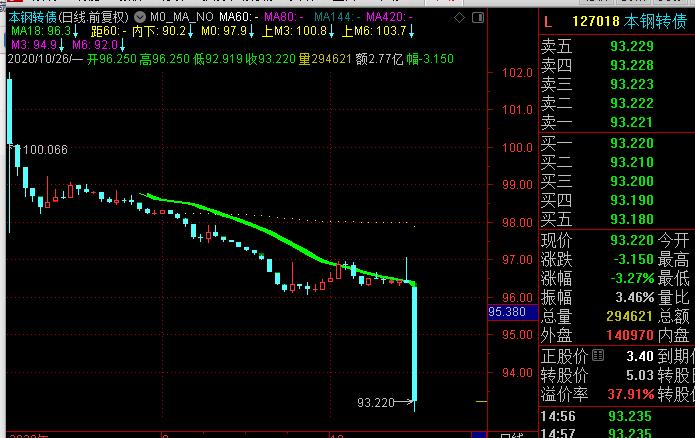Click the 距60 indicator label
Viewport: 695px width, 438px height.
[109, 31]
